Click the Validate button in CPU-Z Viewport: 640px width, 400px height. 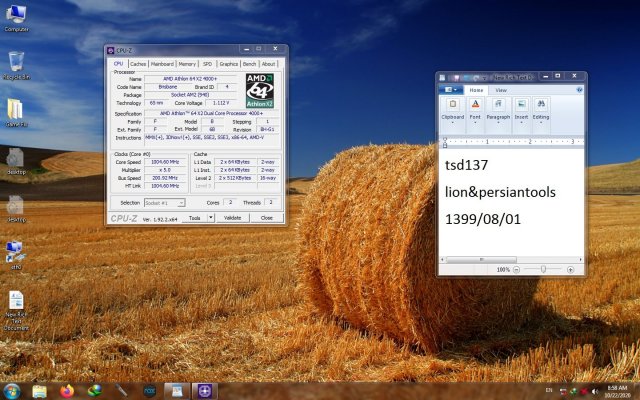(231, 217)
